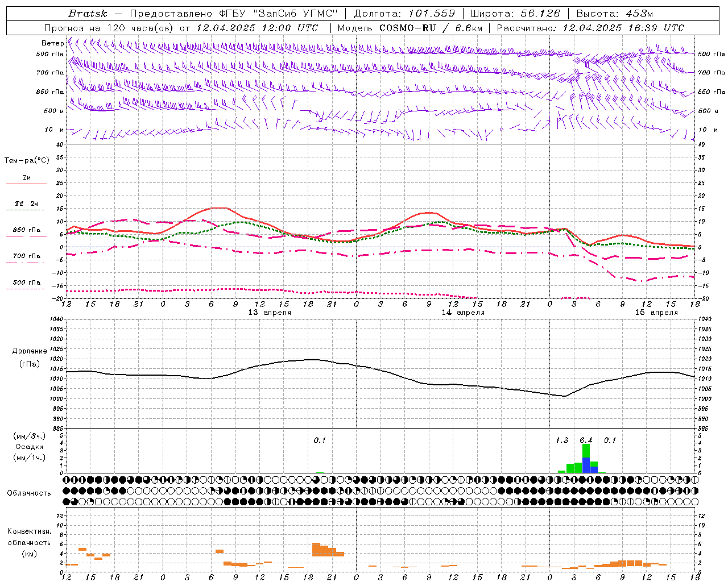
Task: Click the (мм/1ч.) precipitation unit label
Action: 28,458
